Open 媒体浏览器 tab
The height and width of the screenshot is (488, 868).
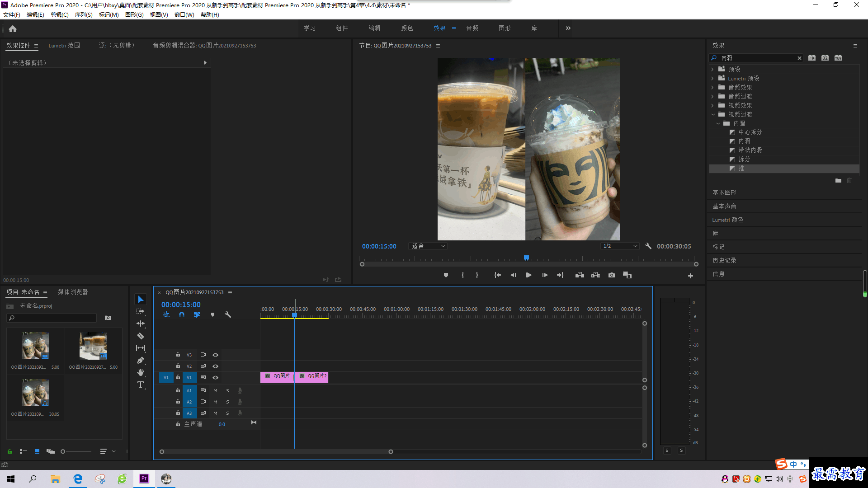pos(73,292)
